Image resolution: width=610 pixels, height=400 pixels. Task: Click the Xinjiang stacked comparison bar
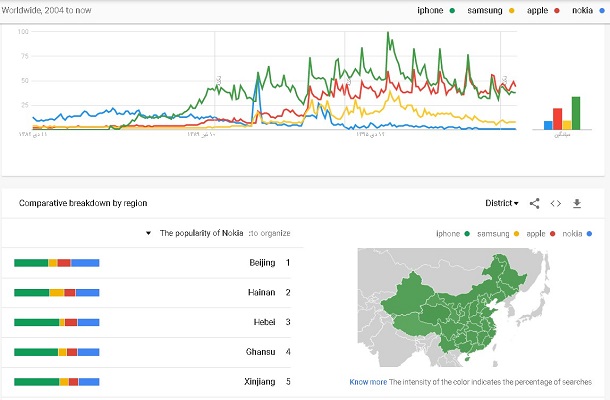tap(57, 382)
